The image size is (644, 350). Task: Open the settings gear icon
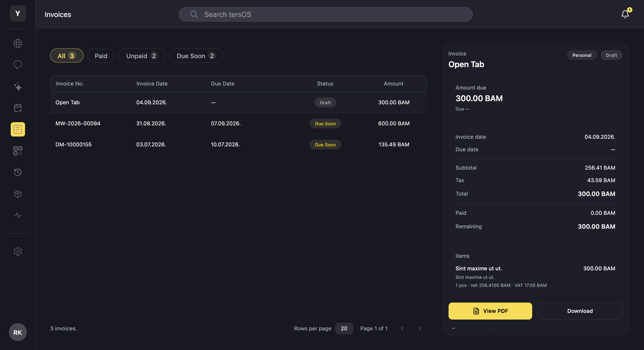pos(18,252)
